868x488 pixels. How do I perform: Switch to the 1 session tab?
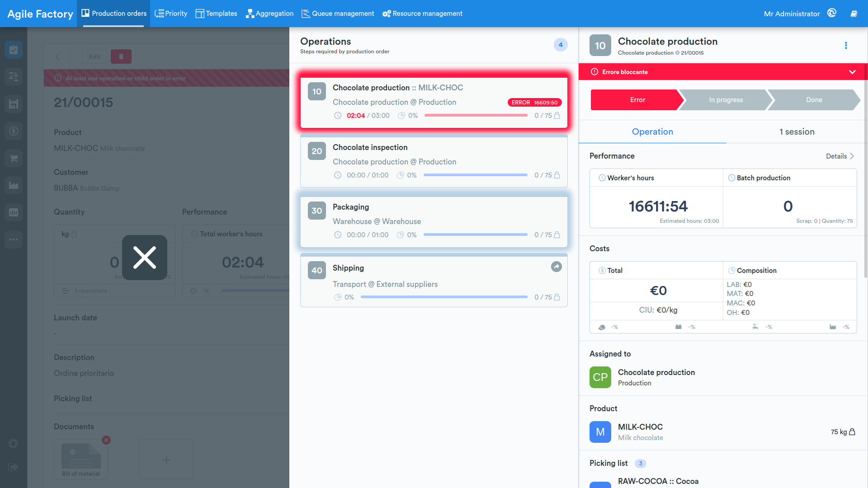[797, 132]
